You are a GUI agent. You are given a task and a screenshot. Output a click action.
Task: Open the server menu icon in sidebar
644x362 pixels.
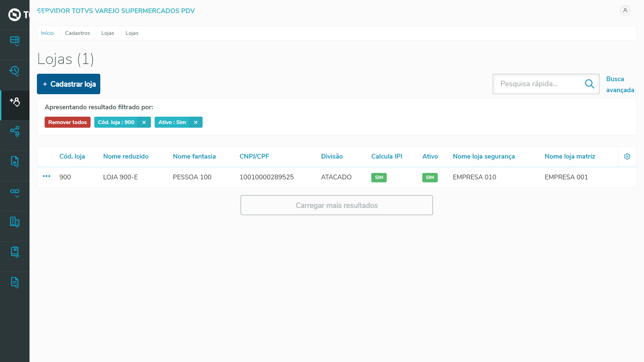15,41
